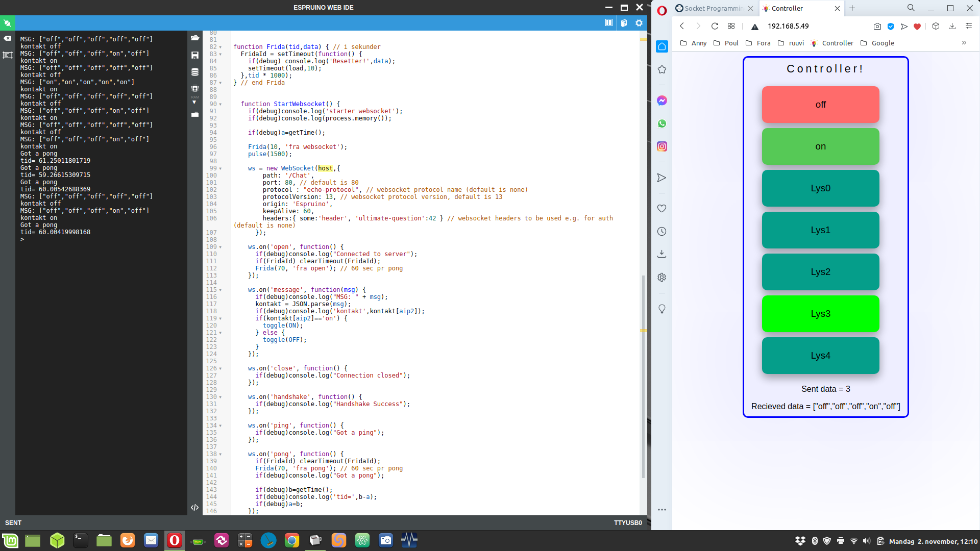The height and width of the screenshot is (551, 980).
Task: Click the Espruino terminal prompt line
Action: [22, 239]
